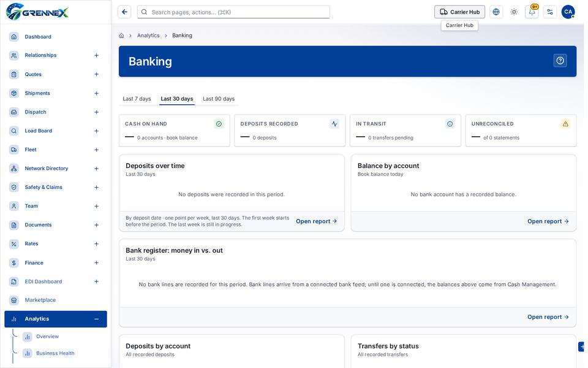This screenshot has width=588, height=368.
Task: Click the back arrow button
Action: tap(124, 12)
